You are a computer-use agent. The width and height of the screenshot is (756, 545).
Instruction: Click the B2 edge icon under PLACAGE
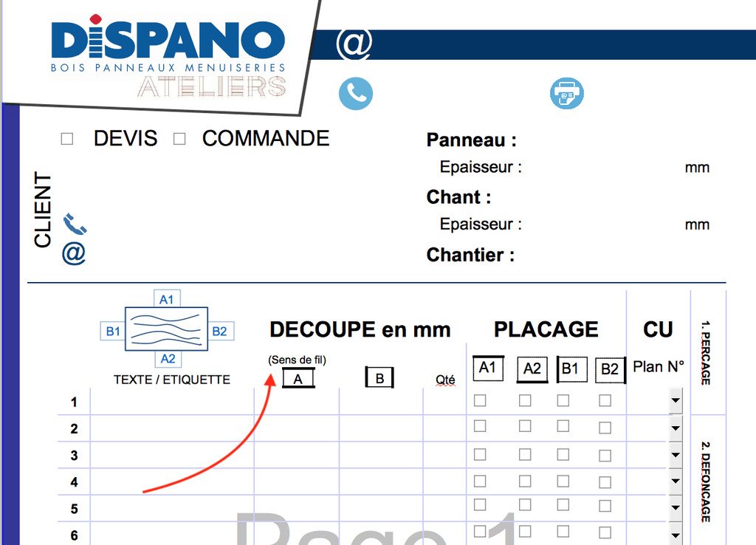click(x=611, y=371)
